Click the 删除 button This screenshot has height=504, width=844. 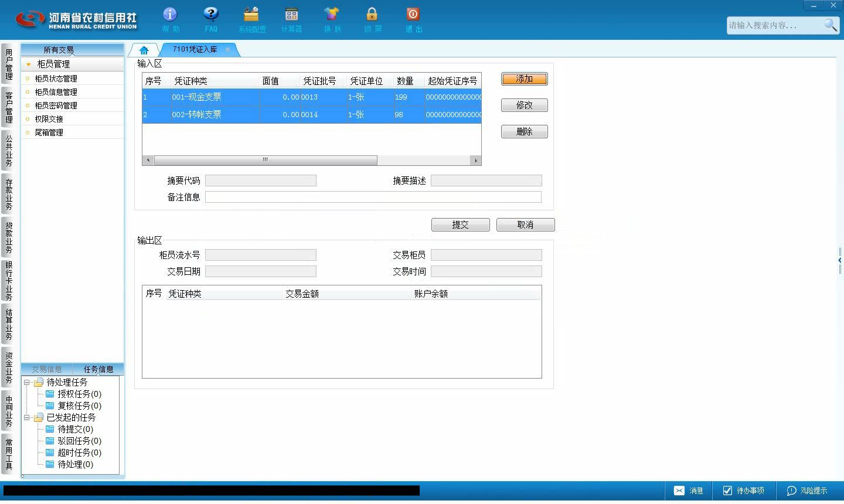[525, 132]
